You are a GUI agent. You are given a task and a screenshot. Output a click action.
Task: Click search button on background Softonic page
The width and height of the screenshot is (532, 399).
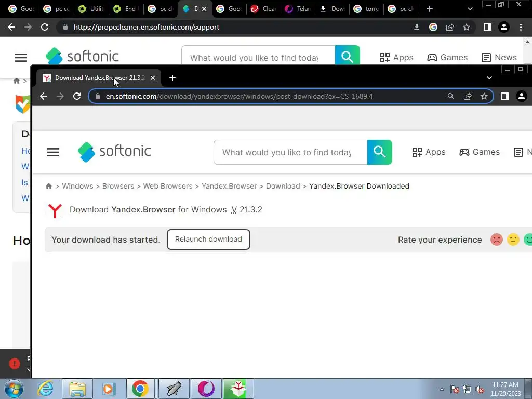coord(348,55)
